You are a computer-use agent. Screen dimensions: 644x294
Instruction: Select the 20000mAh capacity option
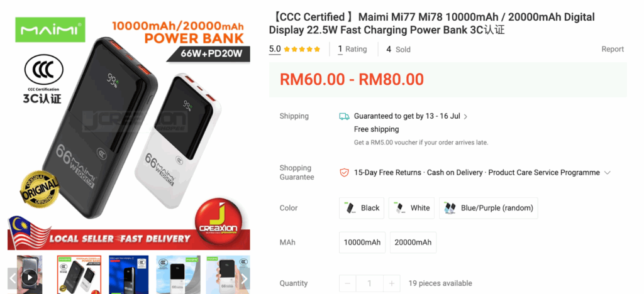(x=413, y=242)
